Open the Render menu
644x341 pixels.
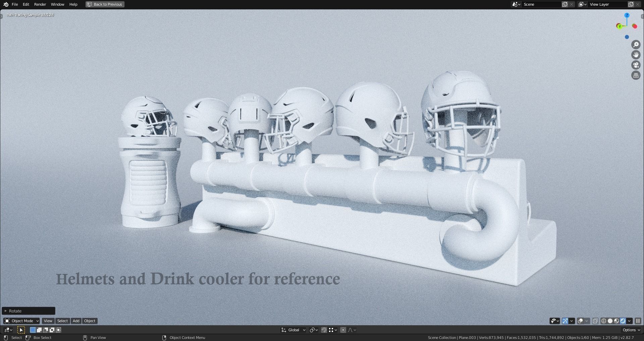(x=40, y=4)
